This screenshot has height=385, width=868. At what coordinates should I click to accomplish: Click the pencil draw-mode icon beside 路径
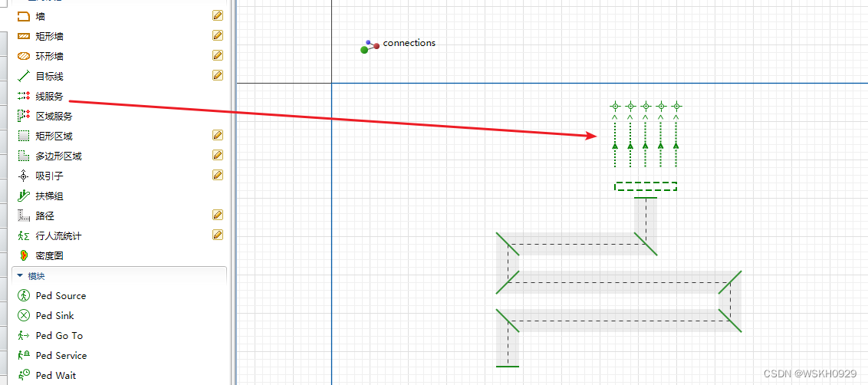pyautogui.click(x=218, y=215)
